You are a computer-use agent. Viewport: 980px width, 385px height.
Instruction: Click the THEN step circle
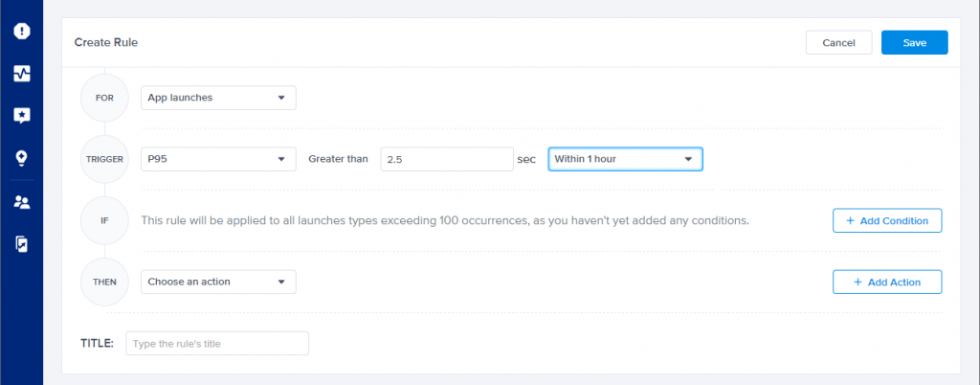[105, 282]
